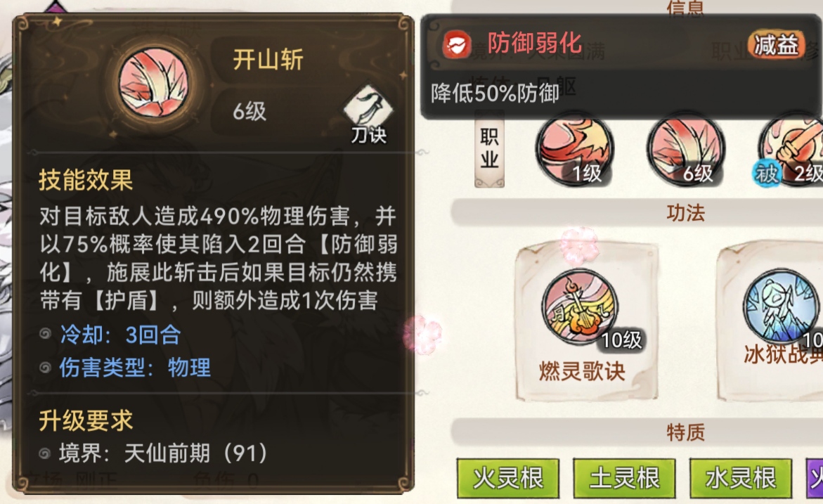
Task: Select the level 6 slash skill icon
Action: (x=685, y=150)
